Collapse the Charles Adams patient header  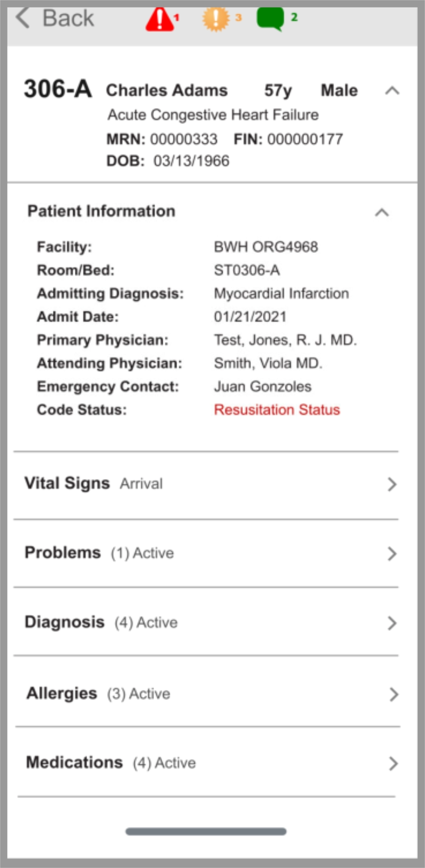[392, 90]
